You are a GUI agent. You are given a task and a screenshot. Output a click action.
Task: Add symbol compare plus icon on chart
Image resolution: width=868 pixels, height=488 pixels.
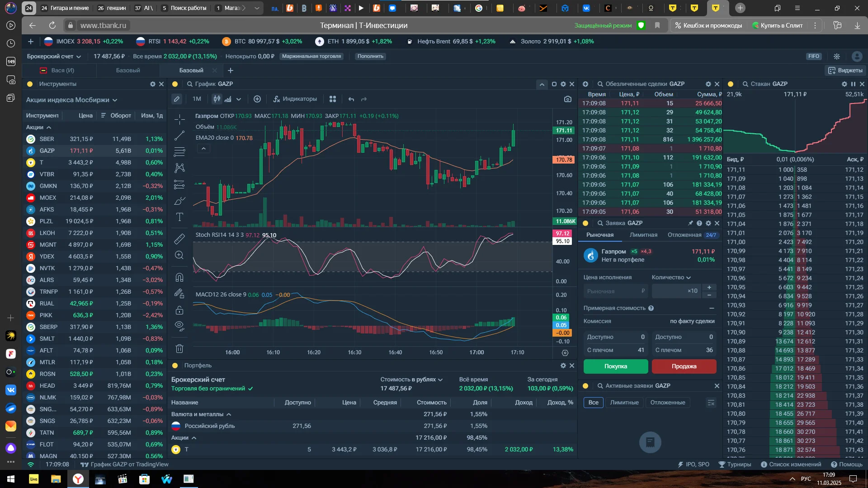257,99
